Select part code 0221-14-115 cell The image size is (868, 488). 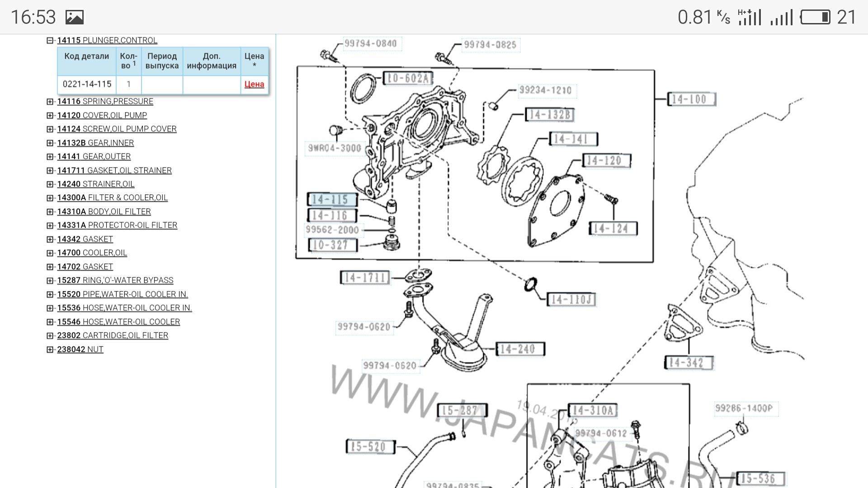tap(87, 84)
